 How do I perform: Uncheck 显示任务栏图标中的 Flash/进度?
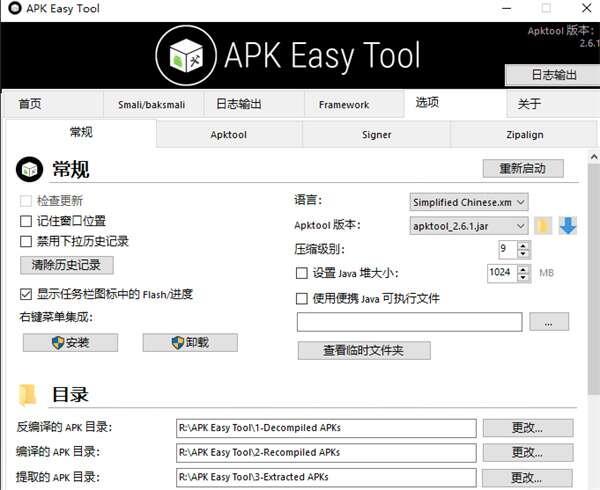pyautogui.click(x=26, y=294)
